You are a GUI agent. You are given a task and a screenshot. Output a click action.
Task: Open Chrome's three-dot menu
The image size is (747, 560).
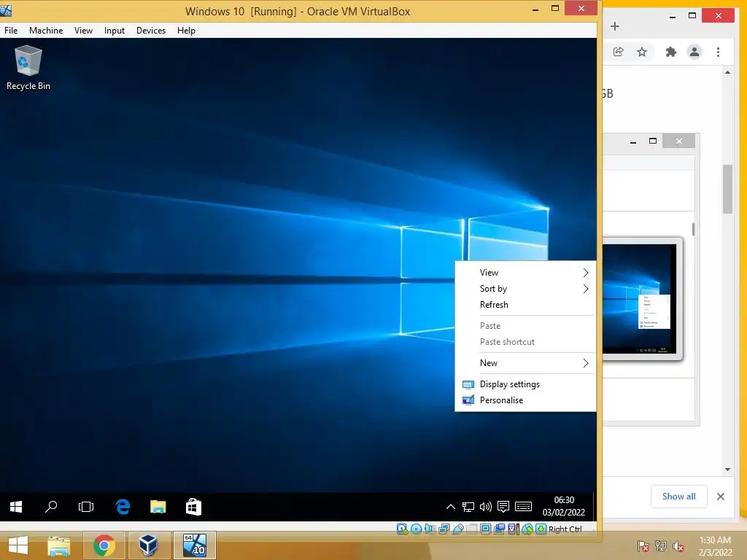(718, 52)
